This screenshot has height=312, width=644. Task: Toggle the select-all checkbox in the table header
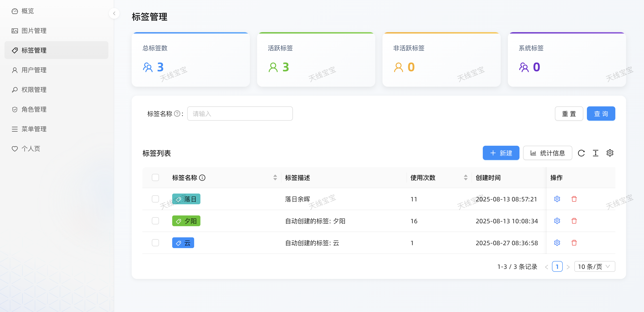tap(155, 177)
